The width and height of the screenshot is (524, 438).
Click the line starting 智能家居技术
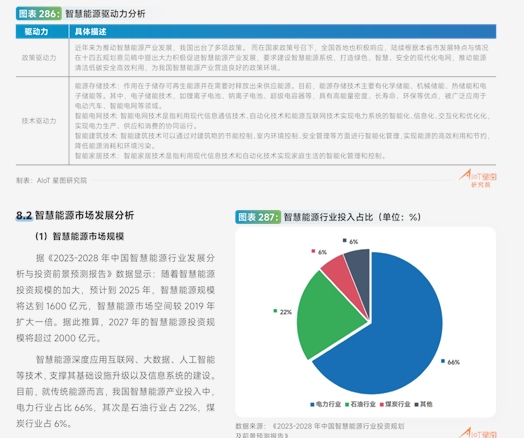pyautogui.click(x=231, y=156)
